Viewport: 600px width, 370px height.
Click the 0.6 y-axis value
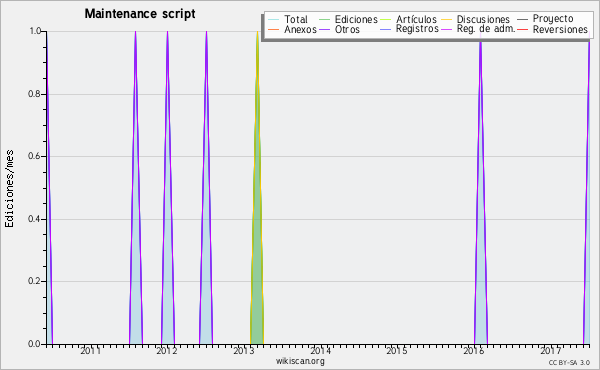pyautogui.click(x=34, y=156)
